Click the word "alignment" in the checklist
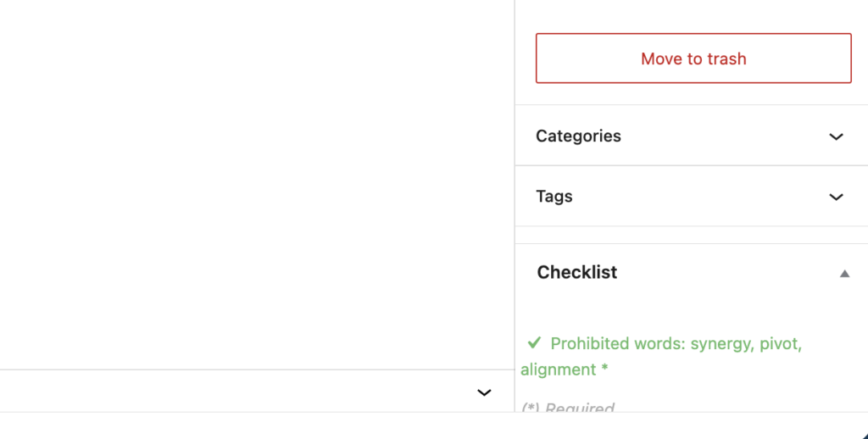Image resolution: width=868 pixels, height=439 pixels. click(x=559, y=370)
